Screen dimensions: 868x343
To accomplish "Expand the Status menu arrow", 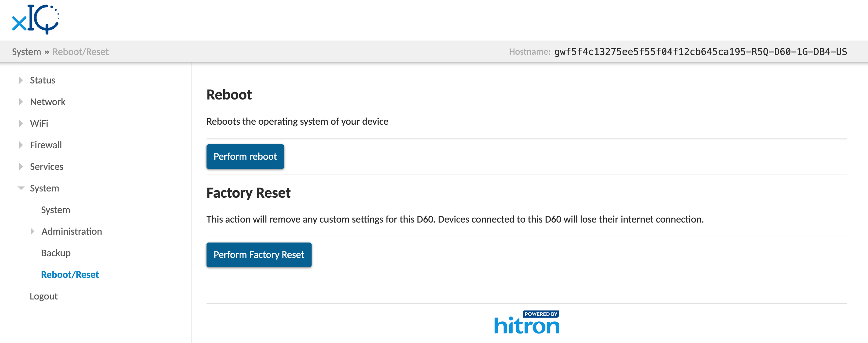I will [x=21, y=80].
